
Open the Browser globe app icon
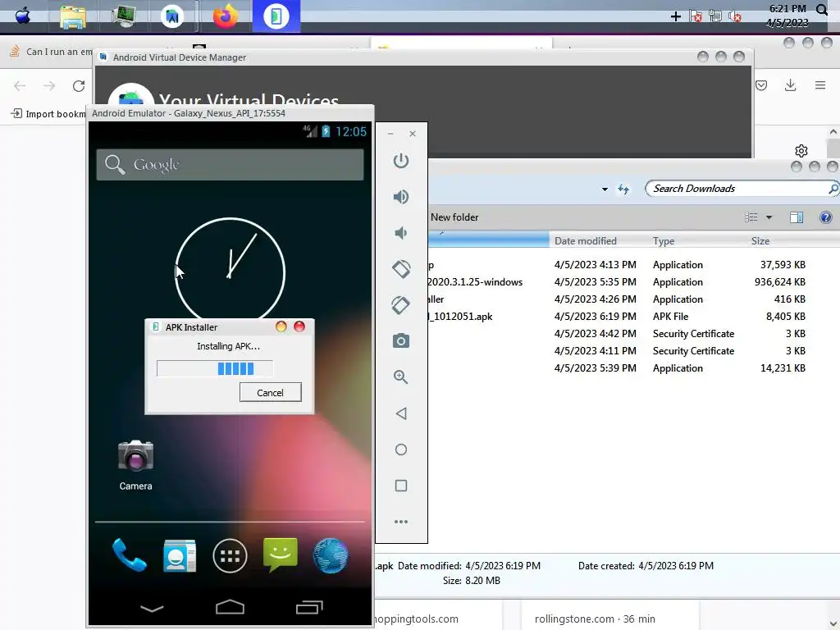(331, 556)
